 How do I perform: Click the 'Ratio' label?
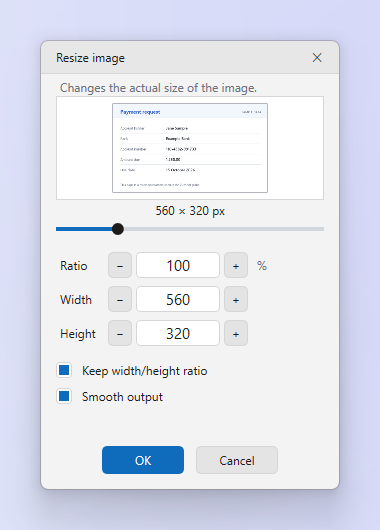[x=74, y=266]
